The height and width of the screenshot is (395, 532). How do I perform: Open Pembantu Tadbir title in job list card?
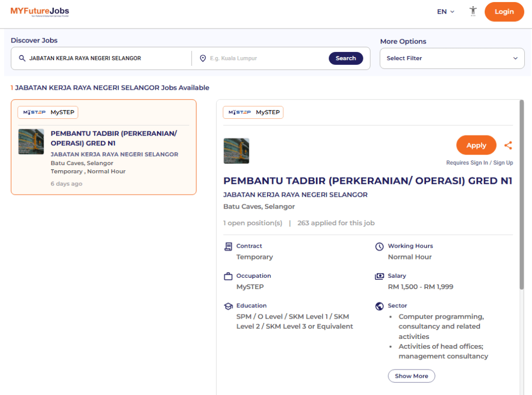[114, 139]
